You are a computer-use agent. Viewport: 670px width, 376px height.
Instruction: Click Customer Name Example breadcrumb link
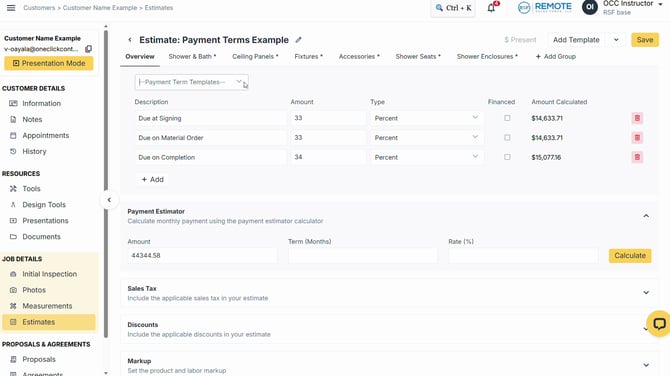(x=100, y=8)
